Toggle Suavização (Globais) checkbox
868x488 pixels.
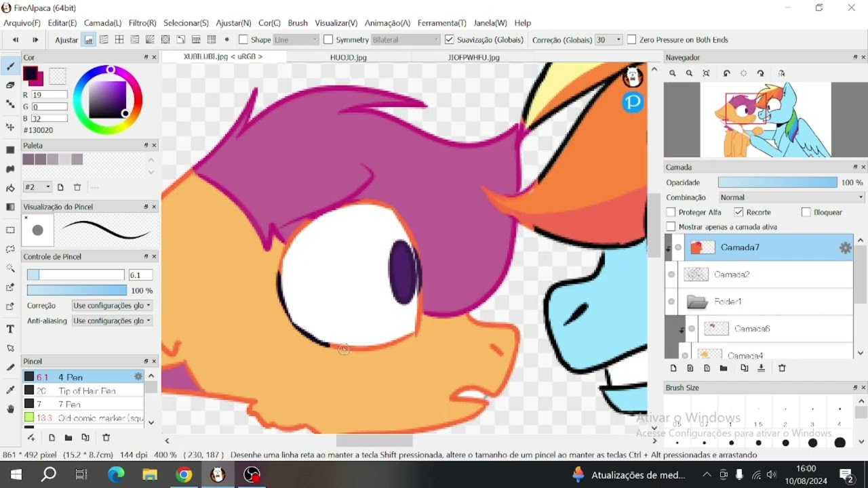(x=449, y=40)
